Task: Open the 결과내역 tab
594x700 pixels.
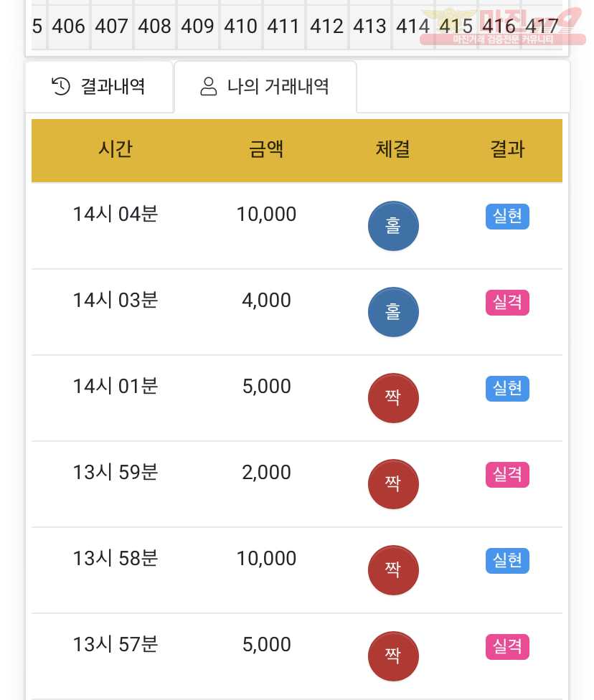Action: [99, 87]
